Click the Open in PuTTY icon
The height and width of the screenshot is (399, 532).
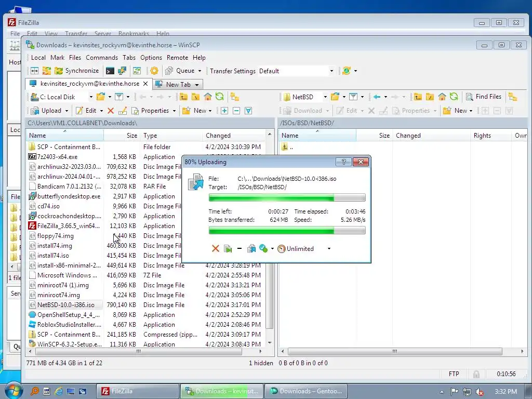pos(122,71)
